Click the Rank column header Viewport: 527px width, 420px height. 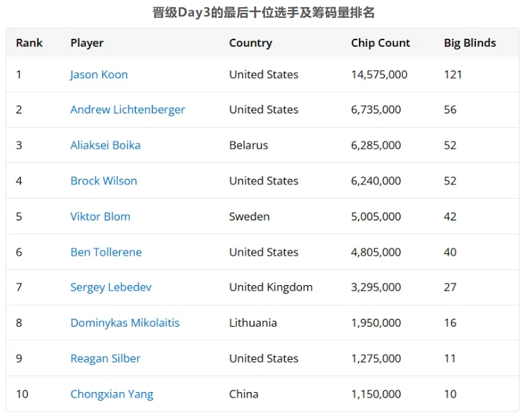(29, 43)
